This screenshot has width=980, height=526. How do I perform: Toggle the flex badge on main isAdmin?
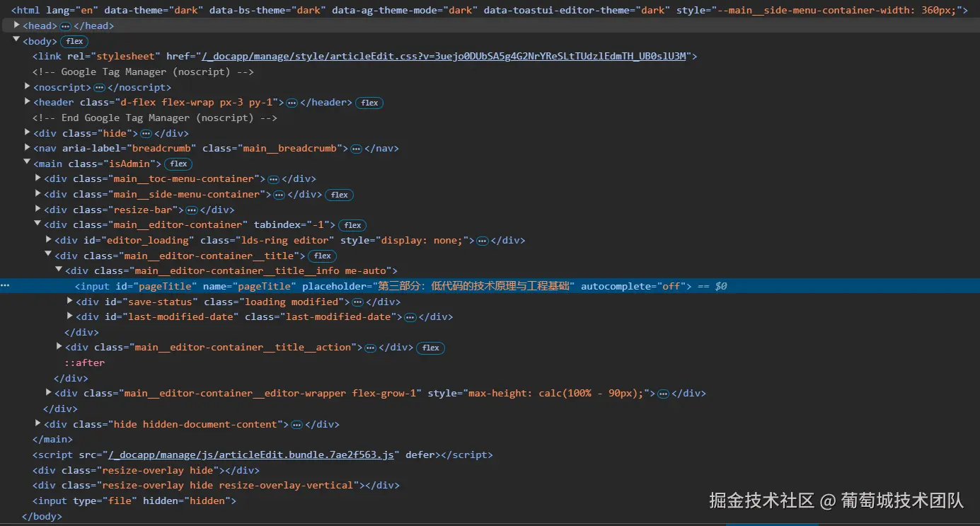tap(178, 164)
